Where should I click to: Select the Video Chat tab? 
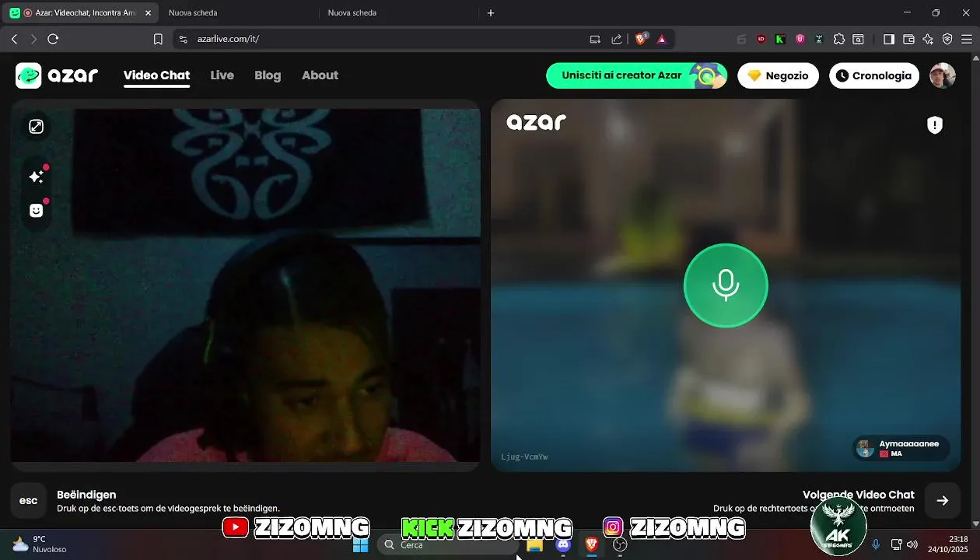156,75
